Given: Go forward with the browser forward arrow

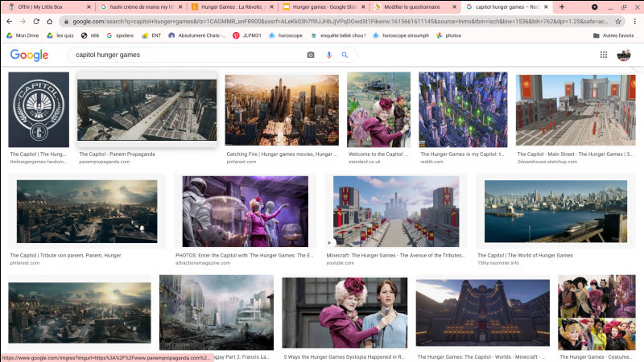Looking at the screenshot, I should pyautogui.click(x=23, y=22).
